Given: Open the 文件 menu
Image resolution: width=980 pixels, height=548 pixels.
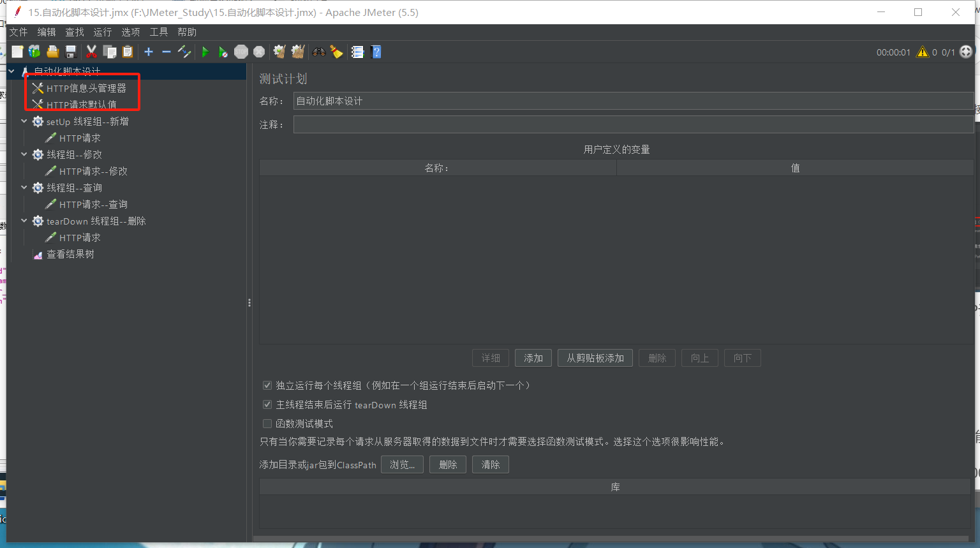Looking at the screenshot, I should [x=19, y=32].
